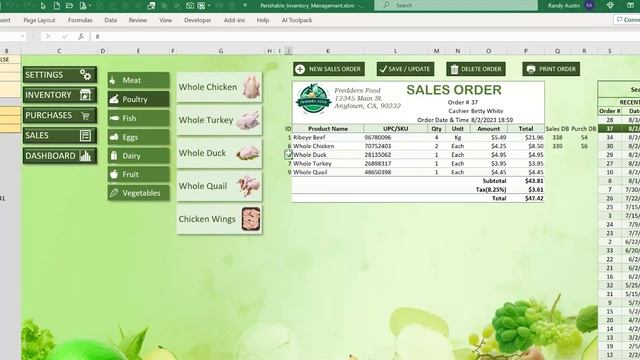640x360 pixels.
Task: Click the Whole Duck row in the order table
Action: 418,155
